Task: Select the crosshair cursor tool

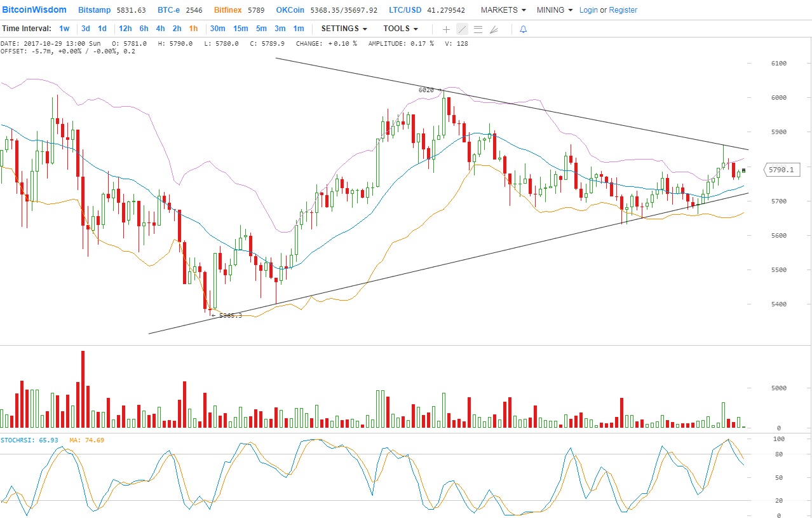Action: pos(446,29)
